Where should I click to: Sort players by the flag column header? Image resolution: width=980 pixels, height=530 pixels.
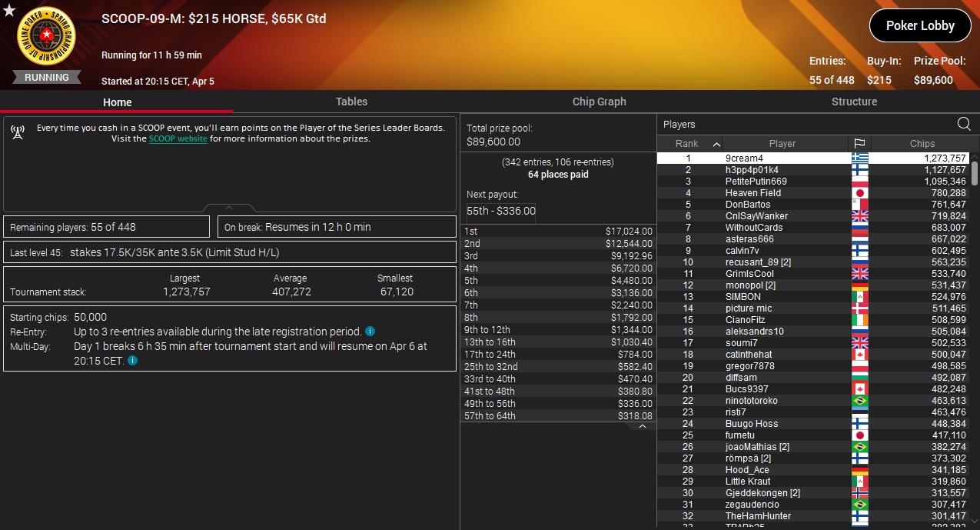[859, 144]
